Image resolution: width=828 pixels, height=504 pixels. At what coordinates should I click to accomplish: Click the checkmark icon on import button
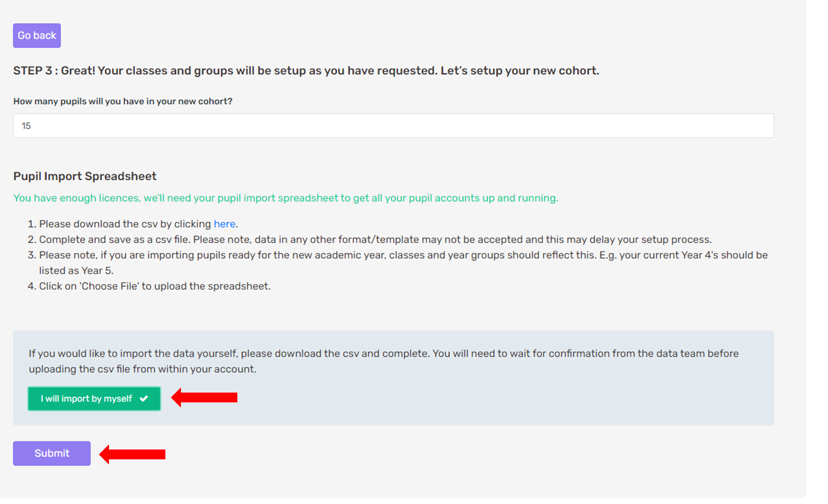coord(144,398)
